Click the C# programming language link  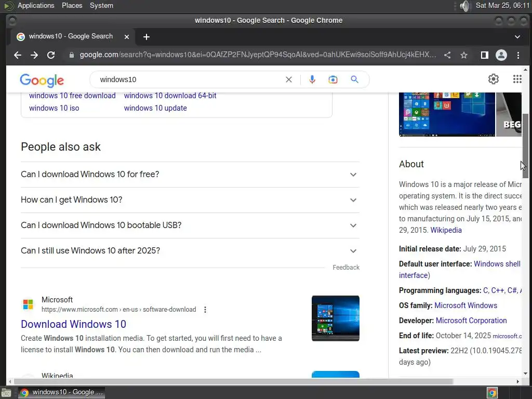click(512, 290)
